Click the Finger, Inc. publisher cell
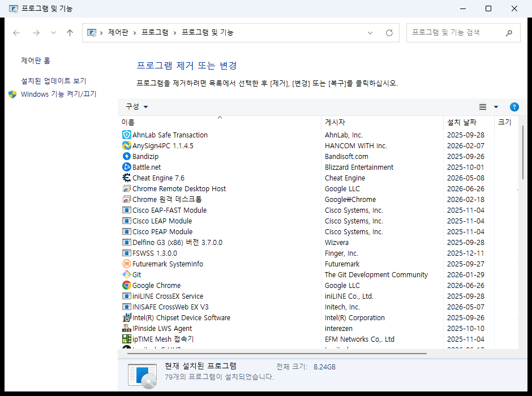Image resolution: width=532 pixels, height=396 pixels. point(341,253)
